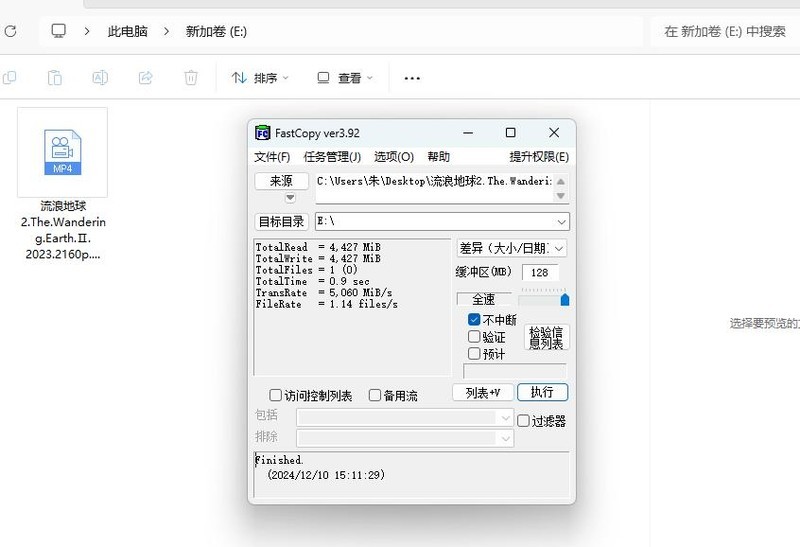The height and width of the screenshot is (547, 800).
Task: Open 提升权限(E) menu item
Action: (539, 157)
